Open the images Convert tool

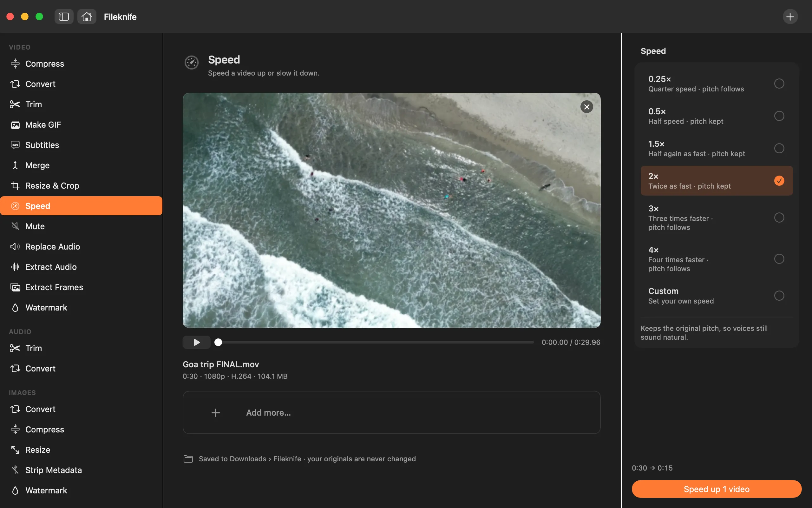(x=81, y=409)
